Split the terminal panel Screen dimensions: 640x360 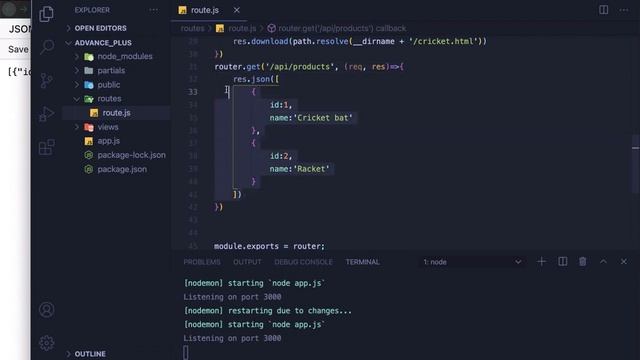click(562, 262)
